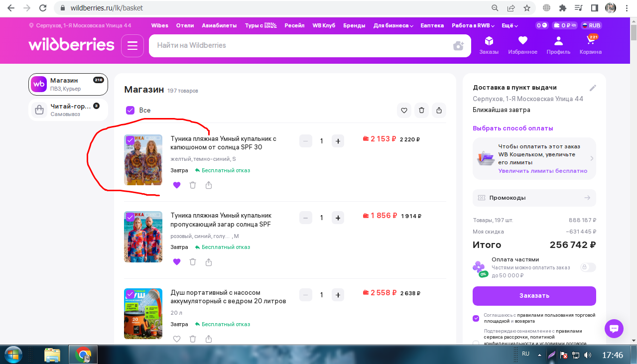This screenshot has width=637, height=364.
Task: Favorite the portable shower item
Action: click(x=177, y=339)
